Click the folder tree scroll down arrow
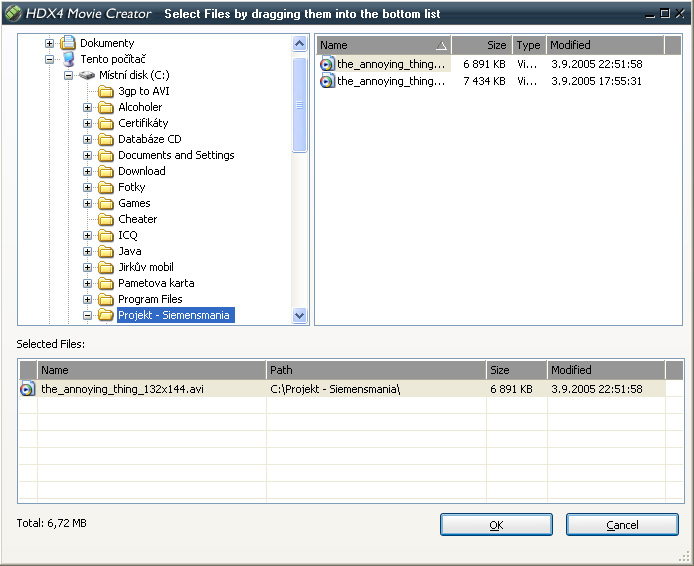 [300, 316]
